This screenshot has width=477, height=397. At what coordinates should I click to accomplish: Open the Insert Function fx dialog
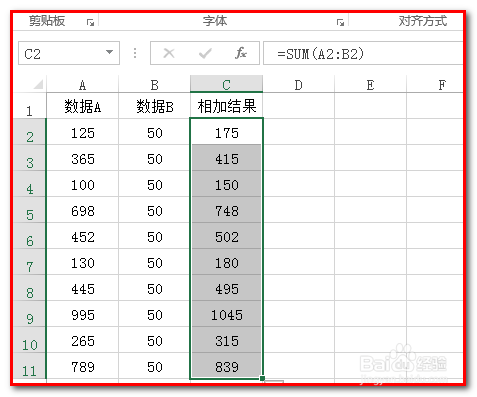coord(241,53)
